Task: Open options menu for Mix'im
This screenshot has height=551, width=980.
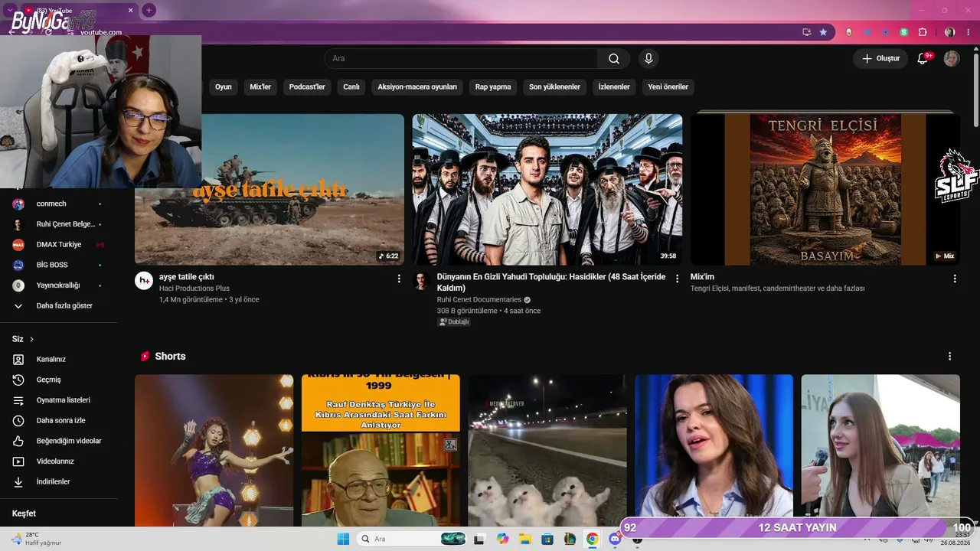Action: point(955,279)
